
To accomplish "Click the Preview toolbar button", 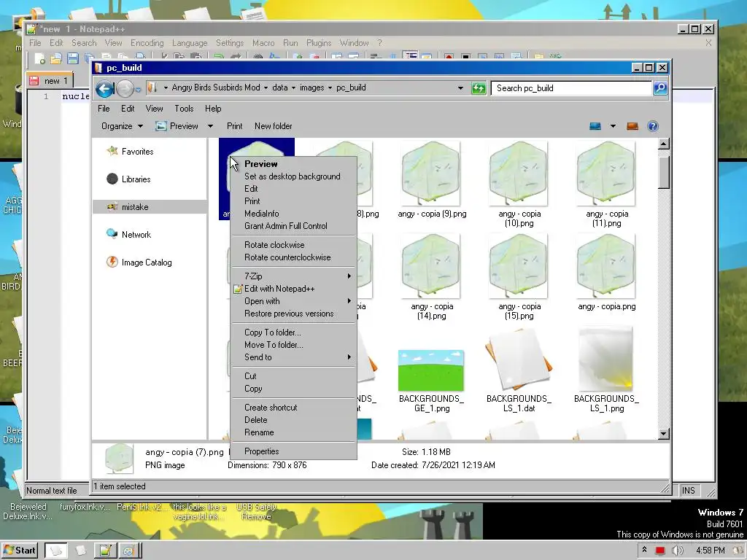I will coord(177,126).
